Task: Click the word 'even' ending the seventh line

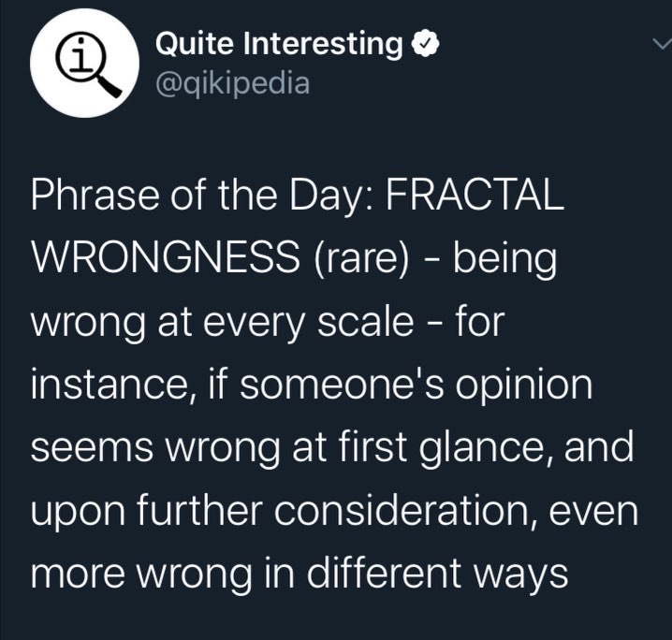Action: click(593, 512)
